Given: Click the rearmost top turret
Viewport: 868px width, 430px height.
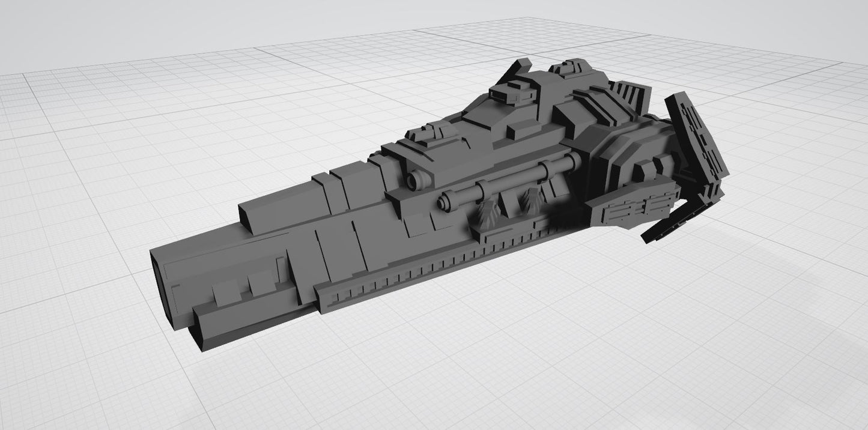Looking at the screenshot, I should [568, 67].
